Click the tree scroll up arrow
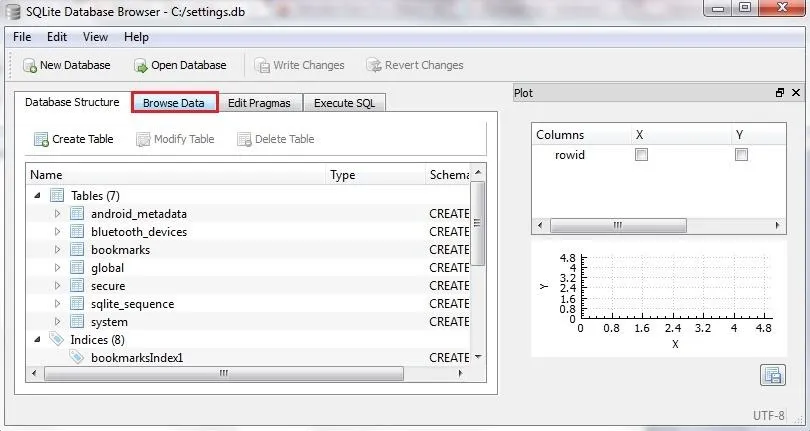This screenshot has width=810, height=431. (478, 173)
